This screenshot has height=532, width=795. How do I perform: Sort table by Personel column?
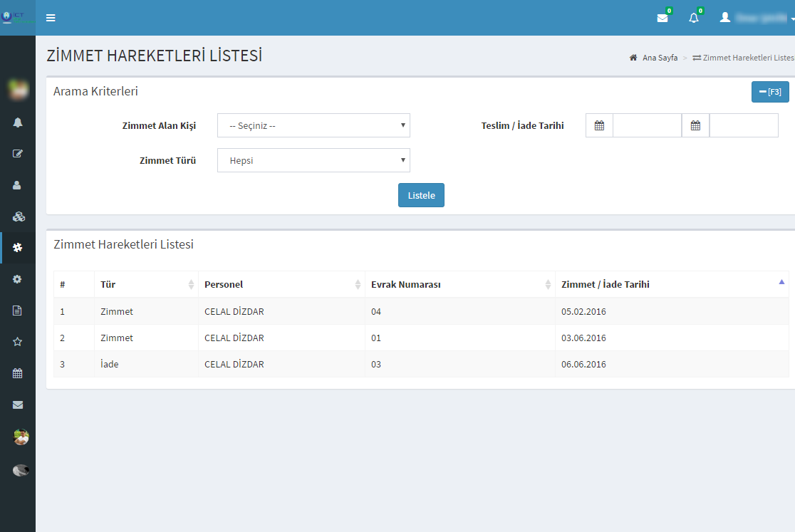point(281,284)
